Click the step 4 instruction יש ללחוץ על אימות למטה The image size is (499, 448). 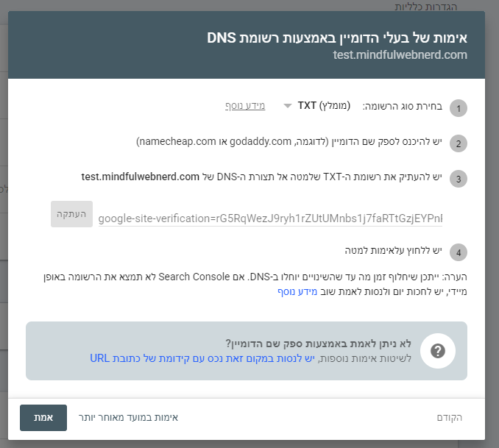tap(393, 251)
